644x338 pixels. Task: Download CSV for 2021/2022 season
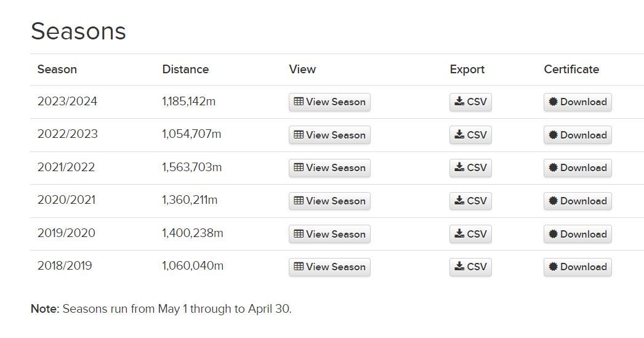(470, 168)
